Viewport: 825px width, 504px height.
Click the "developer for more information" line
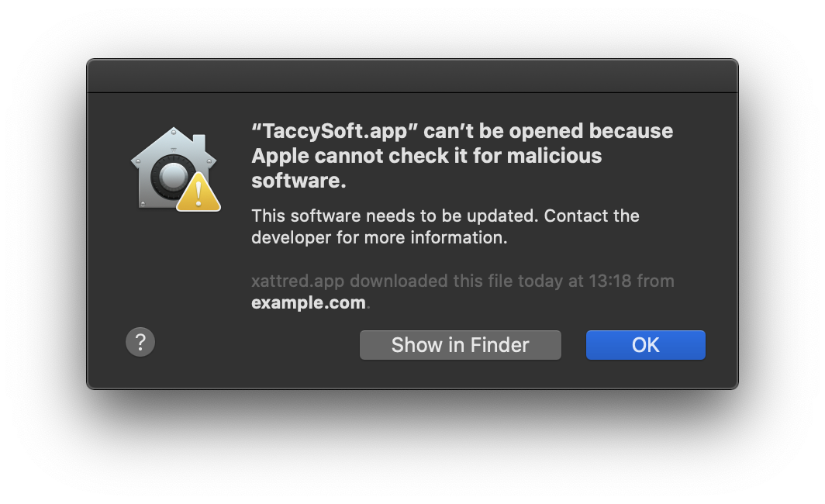coord(379,237)
